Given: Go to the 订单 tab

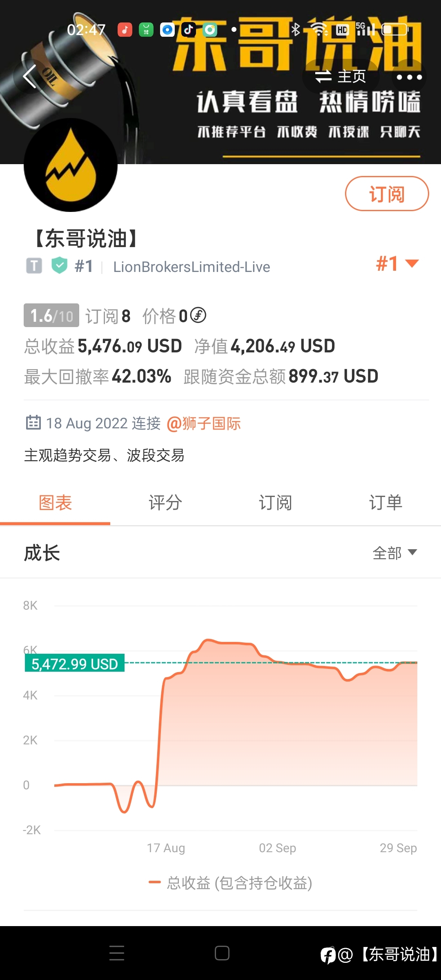Looking at the screenshot, I should pyautogui.click(x=386, y=502).
